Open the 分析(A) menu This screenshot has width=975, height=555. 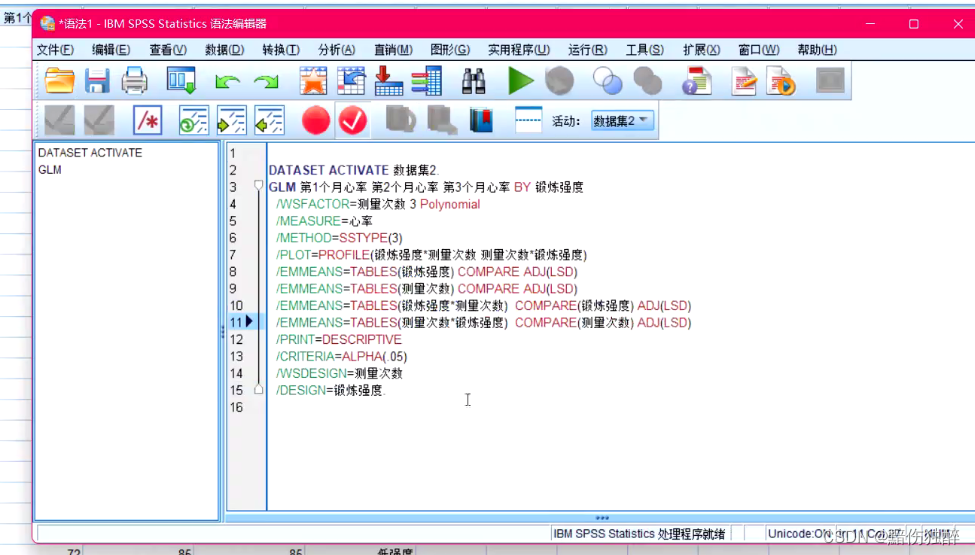tap(336, 50)
